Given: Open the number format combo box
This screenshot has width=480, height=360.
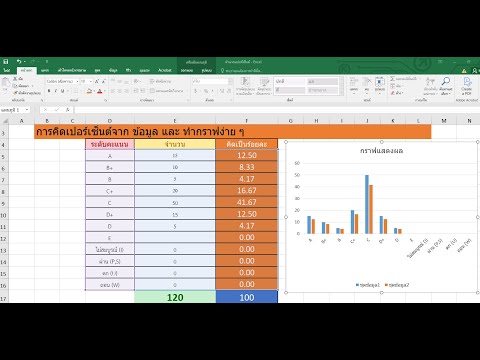Looking at the screenshot, I should click(212, 81).
